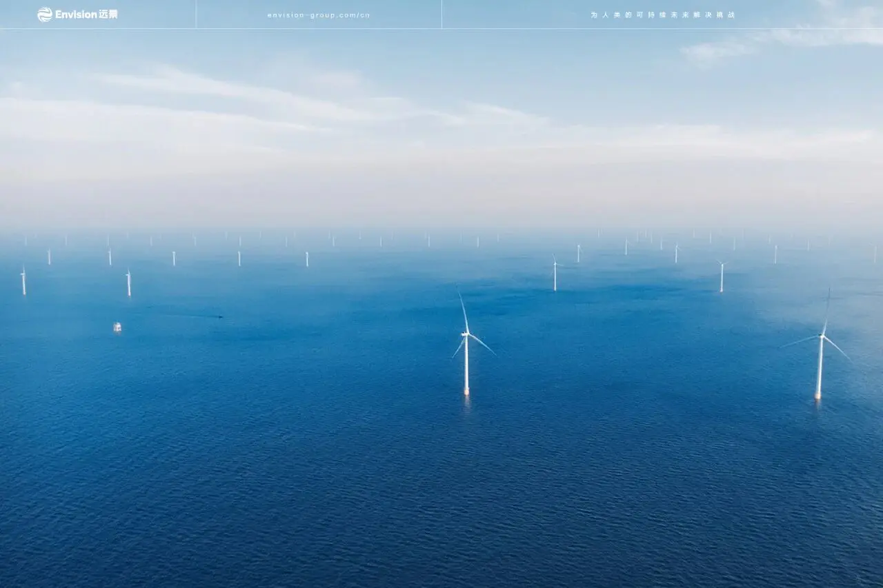Click the 远景 Chinese brand characters
Image resolution: width=883 pixels, height=588 pixels.
[x=108, y=14]
